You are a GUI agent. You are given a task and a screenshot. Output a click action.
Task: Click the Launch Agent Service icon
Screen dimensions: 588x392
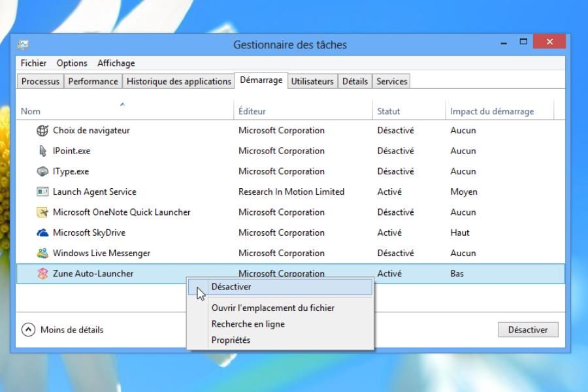pos(42,192)
